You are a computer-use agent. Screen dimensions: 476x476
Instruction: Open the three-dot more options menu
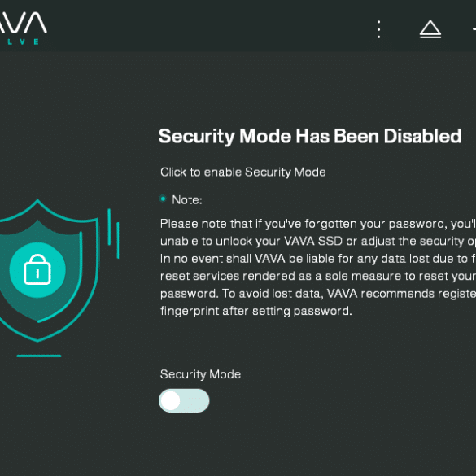point(378,29)
